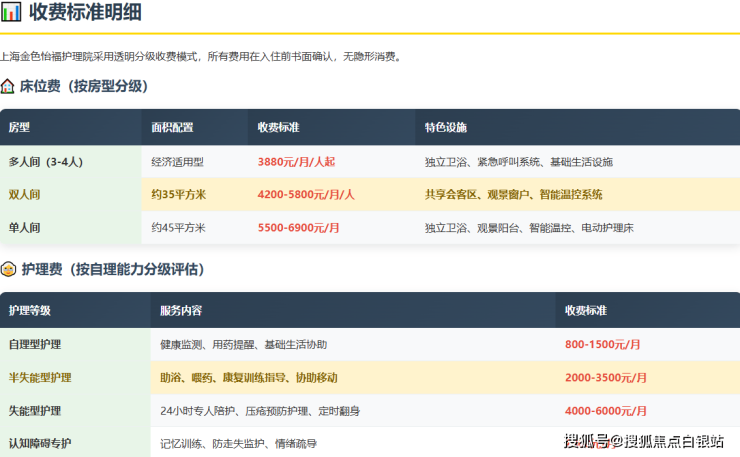The height and width of the screenshot is (457, 740).
Task: Click the 800-1500元/月 nursing price
Action: pyautogui.click(x=602, y=344)
